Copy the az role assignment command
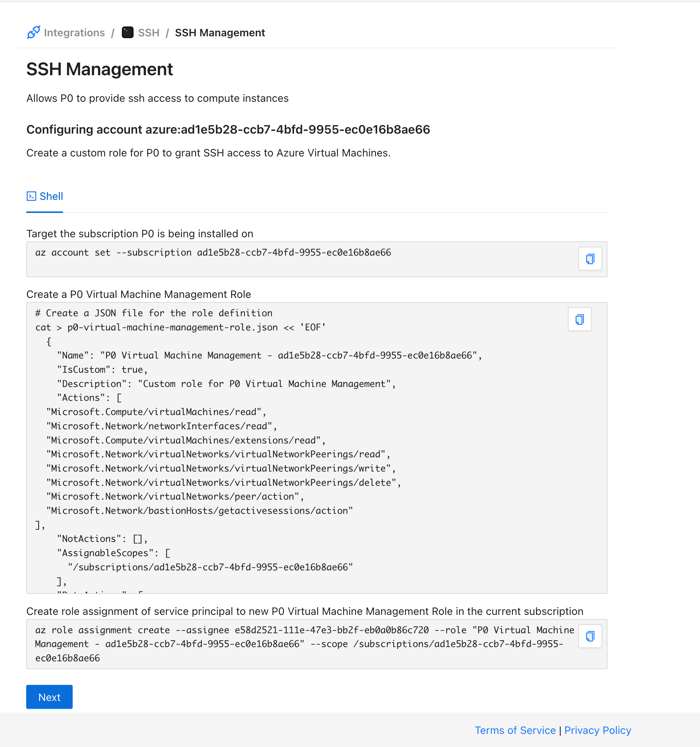The width and height of the screenshot is (700, 747). tap(590, 636)
